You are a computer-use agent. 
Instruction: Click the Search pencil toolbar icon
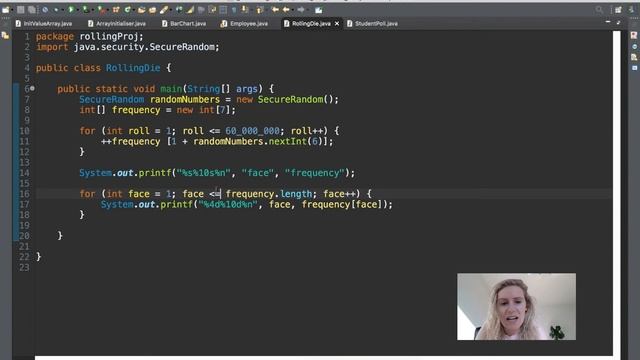coord(164,10)
